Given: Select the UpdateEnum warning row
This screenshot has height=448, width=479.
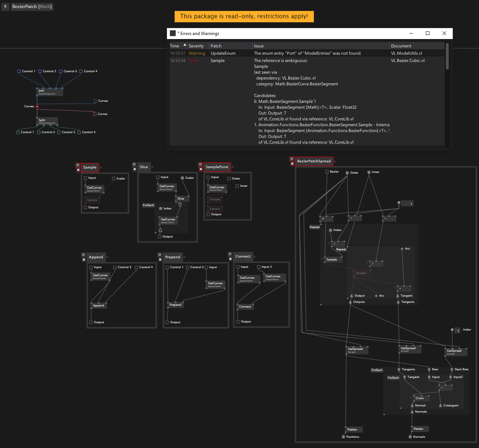Looking at the screenshot, I should coord(306,53).
